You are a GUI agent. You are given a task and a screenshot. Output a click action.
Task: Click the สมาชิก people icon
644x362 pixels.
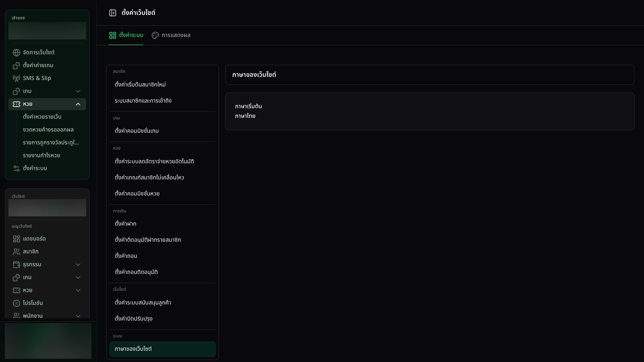(17, 252)
